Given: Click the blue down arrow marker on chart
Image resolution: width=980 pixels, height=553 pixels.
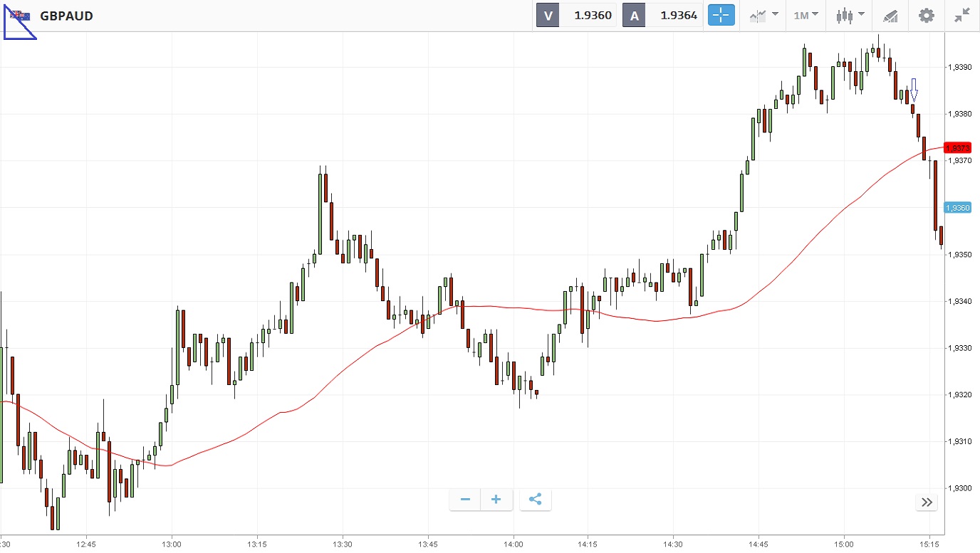Looking at the screenshot, I should [914, 90].
